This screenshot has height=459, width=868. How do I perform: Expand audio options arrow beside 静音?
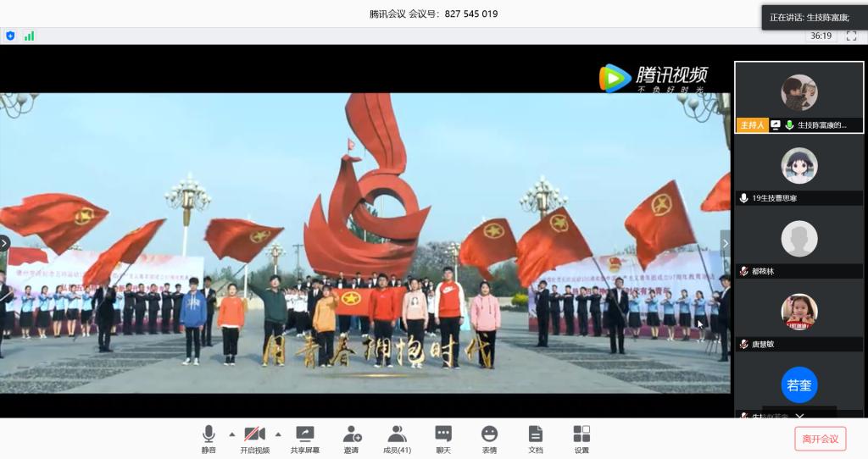232,434
